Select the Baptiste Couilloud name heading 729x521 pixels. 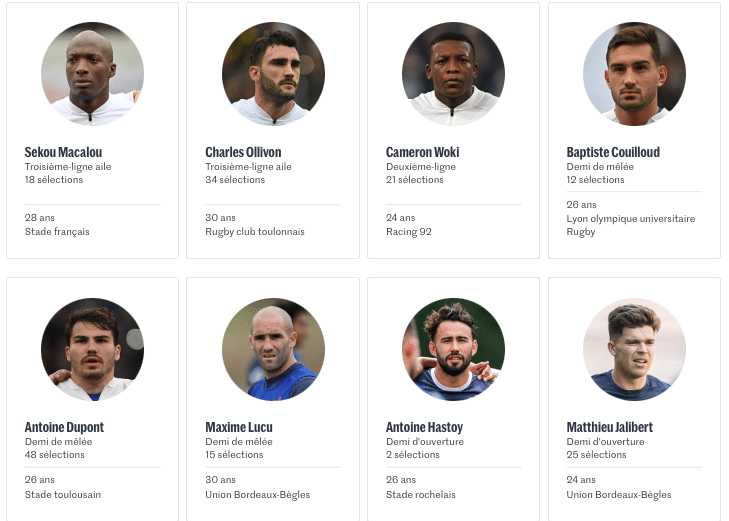[x=613, y=152]
